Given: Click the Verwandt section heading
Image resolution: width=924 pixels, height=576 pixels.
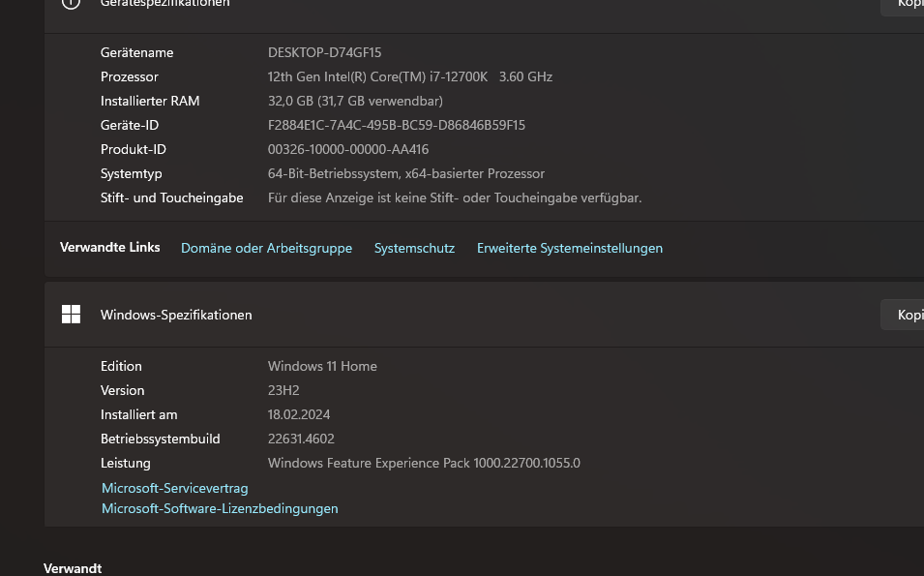Looking at the screenshot, I should (x=73, y=568).
